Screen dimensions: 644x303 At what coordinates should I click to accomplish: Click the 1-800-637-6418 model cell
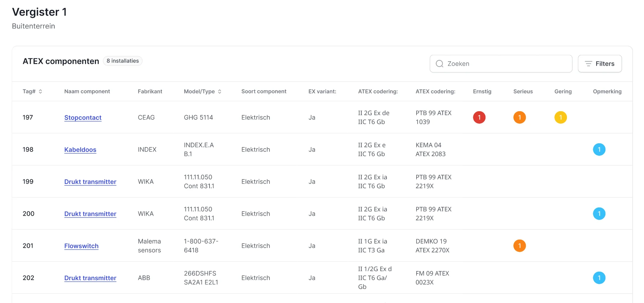[x=201, y=246]
